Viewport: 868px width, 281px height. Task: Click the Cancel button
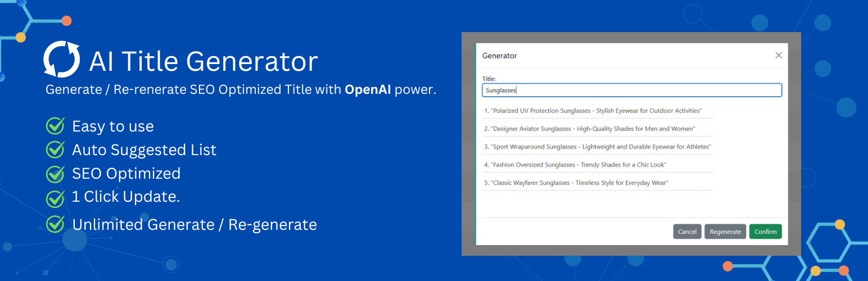(687, 232)
